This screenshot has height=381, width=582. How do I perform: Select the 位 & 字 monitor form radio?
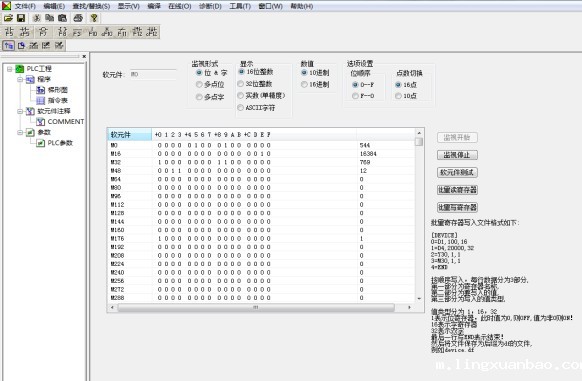click(199, 72)
